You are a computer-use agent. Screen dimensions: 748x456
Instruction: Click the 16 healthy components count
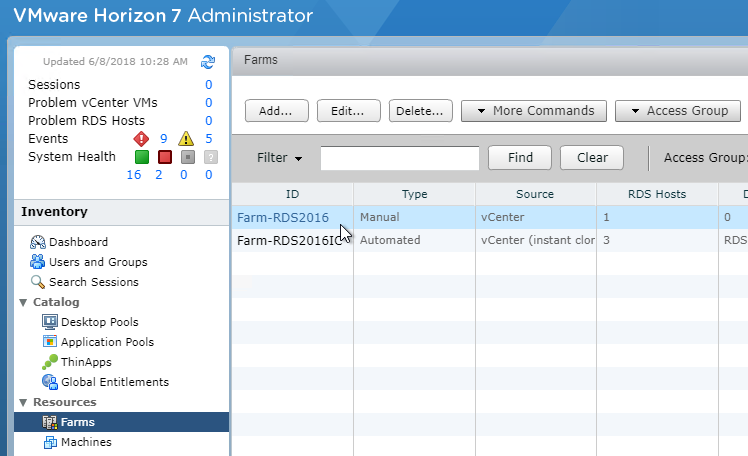coord(134,175)
